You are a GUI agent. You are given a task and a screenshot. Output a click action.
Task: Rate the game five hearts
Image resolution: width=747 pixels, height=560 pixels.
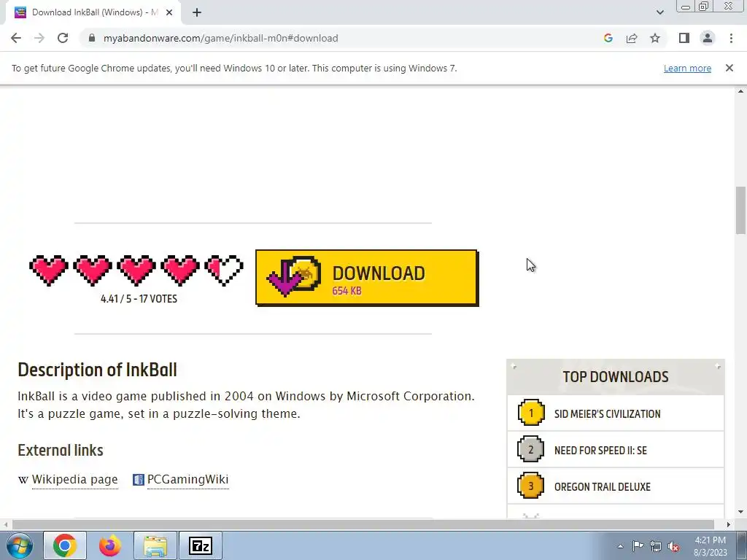[x=224, y=270]
